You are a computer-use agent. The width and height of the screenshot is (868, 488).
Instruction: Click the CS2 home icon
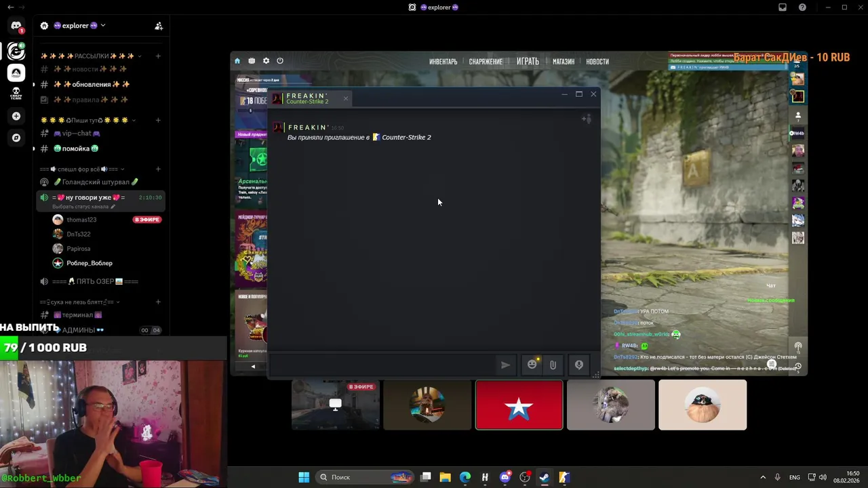click(237, 61)
